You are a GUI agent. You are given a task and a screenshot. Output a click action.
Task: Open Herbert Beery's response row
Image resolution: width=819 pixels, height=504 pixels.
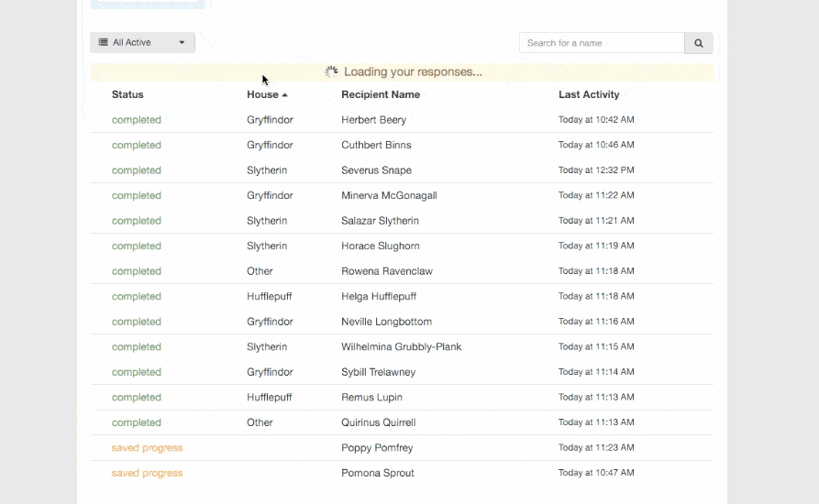[402, 119]
